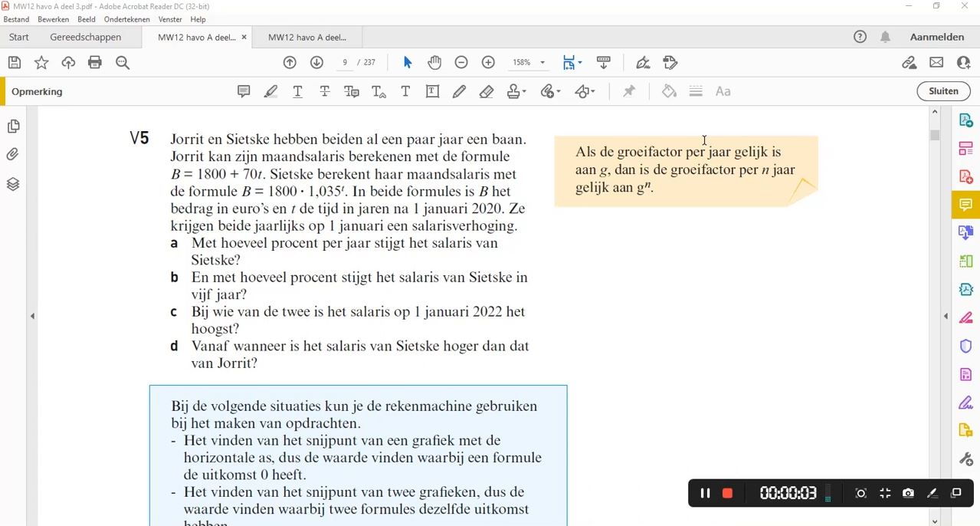The width and height of the screenshot is (980, 526).
Task: Open the find text magnifier icon
Action: [123, 63]
